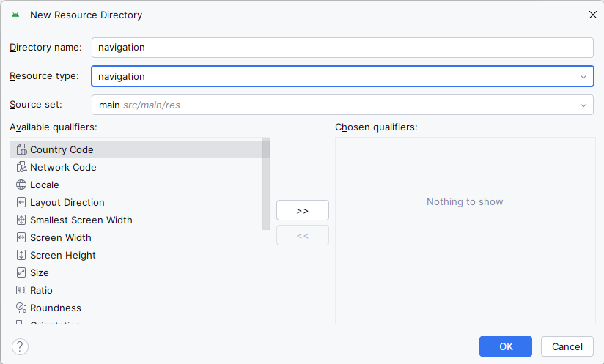The image size is (604, 364).
Task: Click the Size qualifier icon
Action: click(21, 272)
